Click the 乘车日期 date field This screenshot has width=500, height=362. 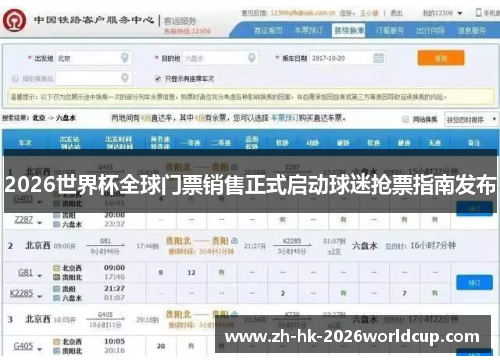[x=348, y=58]
